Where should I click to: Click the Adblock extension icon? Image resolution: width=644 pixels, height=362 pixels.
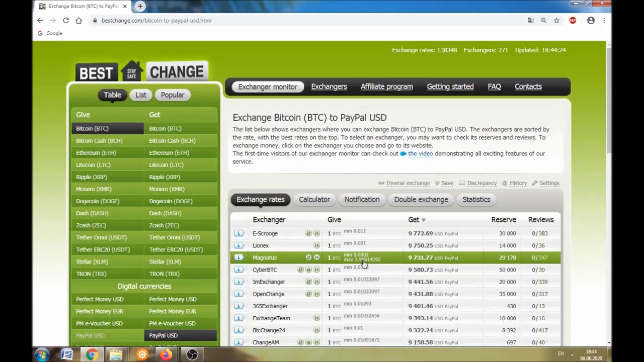573,21
